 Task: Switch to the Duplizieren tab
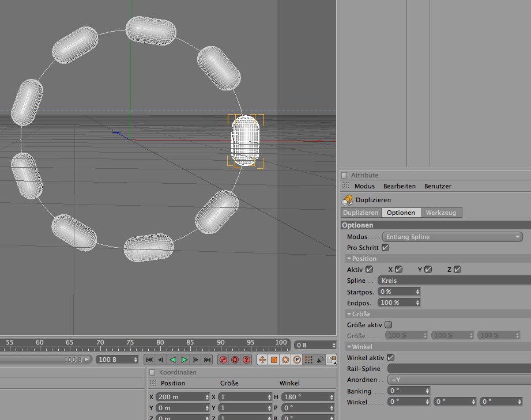[361, 213]
